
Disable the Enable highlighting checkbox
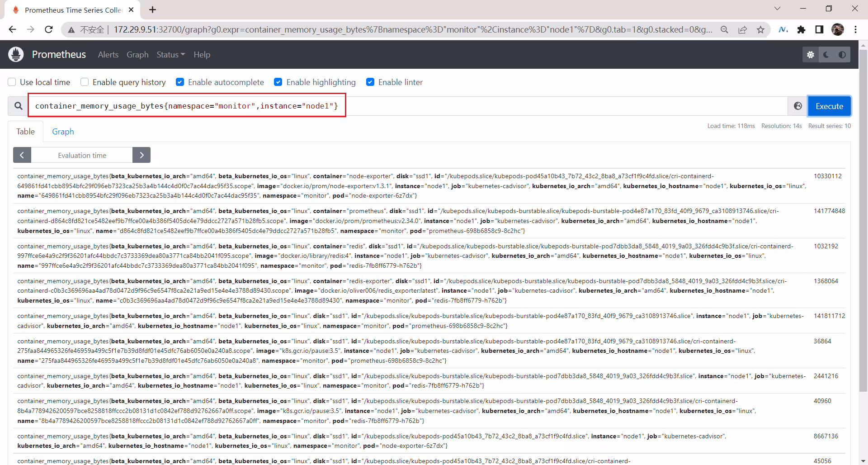(x=278, y=82)
